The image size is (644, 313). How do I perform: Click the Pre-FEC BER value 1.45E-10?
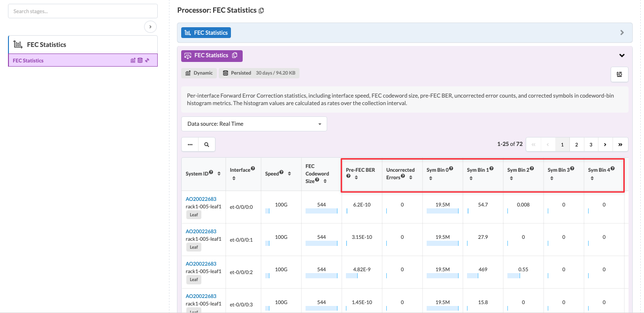tap(362, 302)
